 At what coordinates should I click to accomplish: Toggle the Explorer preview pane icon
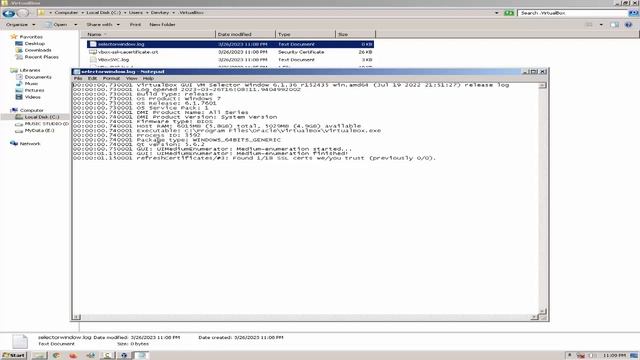tap(614, 24)
